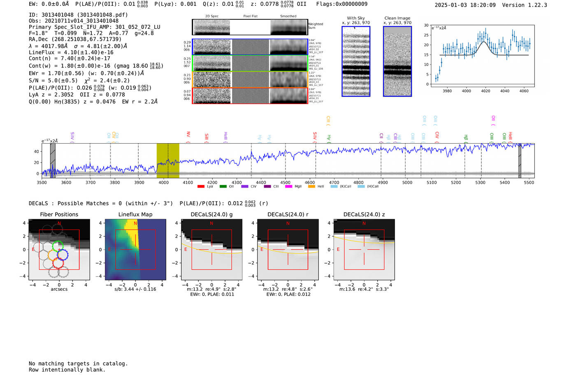The width and height of the screenshot is (576, 392).
Task: Click the Smoothed column header
Action: tap(288, 16)
